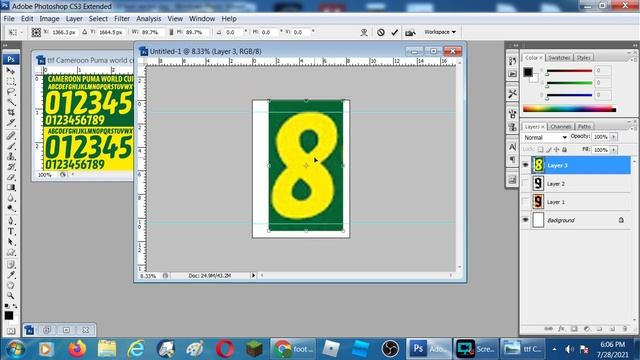Expand the collapsed toolbox double arrows
Viewport: 640px width, 360px height.
point(5,45)
